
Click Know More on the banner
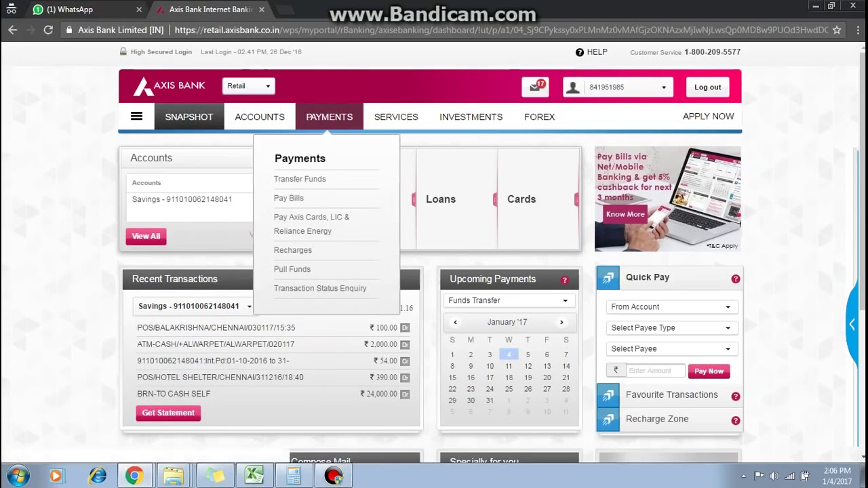(625, 214)
